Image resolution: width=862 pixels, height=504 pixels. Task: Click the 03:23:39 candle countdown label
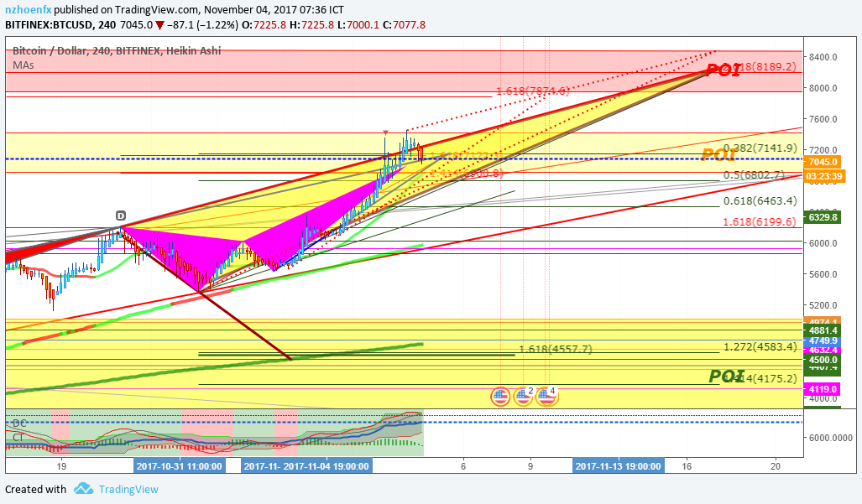pos(824,176)
